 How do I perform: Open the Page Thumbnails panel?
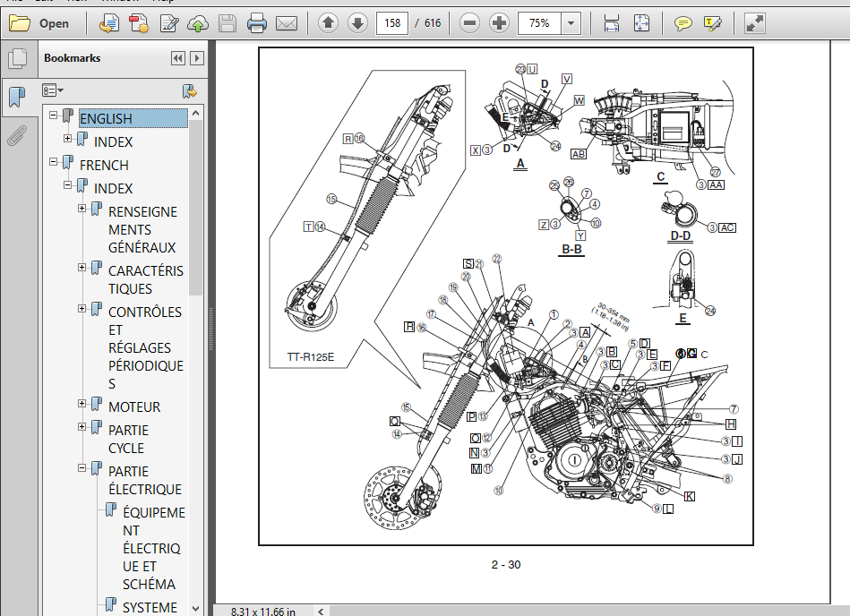17,58
